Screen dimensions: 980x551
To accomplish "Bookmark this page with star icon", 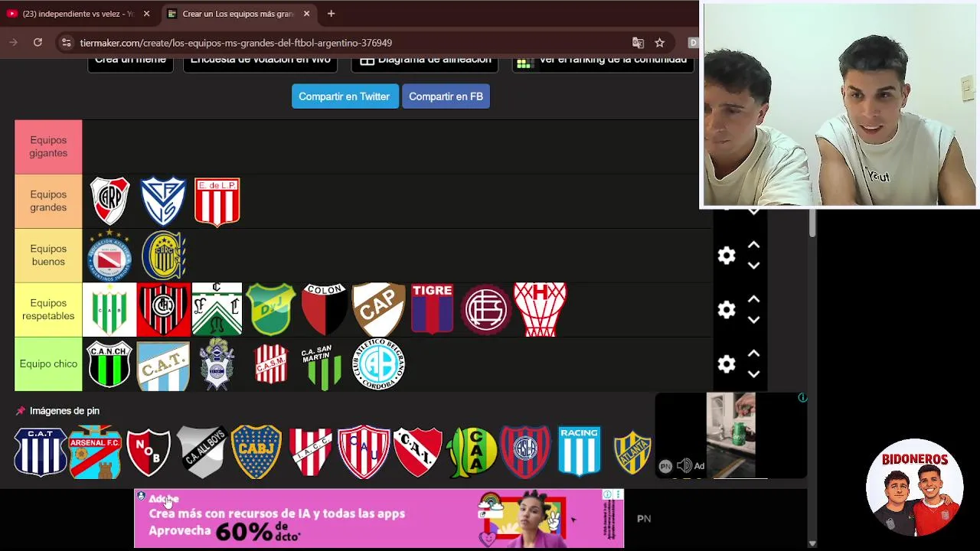I will (x=659, y=43).
